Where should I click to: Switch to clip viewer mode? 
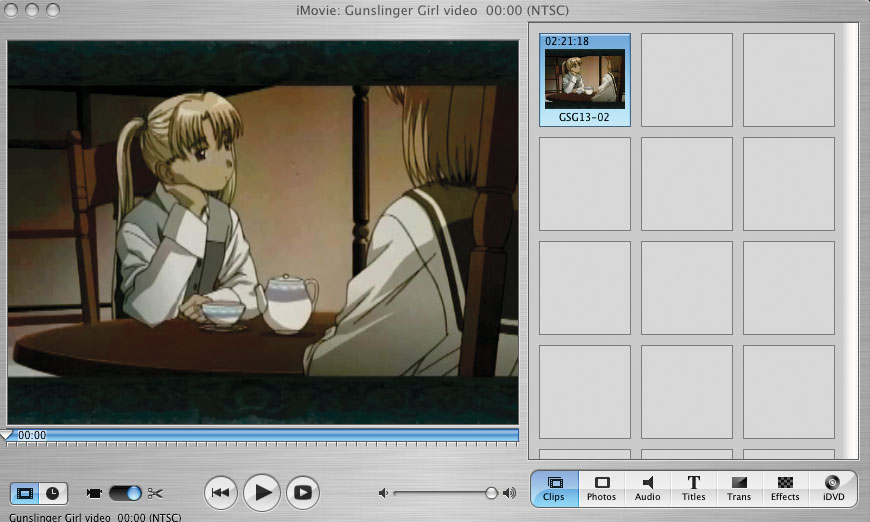(25, 493)
